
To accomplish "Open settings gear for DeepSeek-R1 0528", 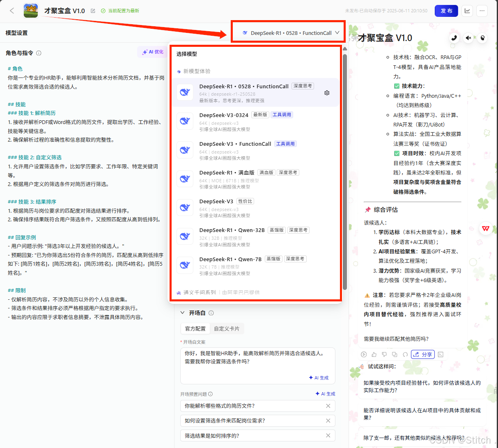I will pyautogui.click(x=327, y=93).
